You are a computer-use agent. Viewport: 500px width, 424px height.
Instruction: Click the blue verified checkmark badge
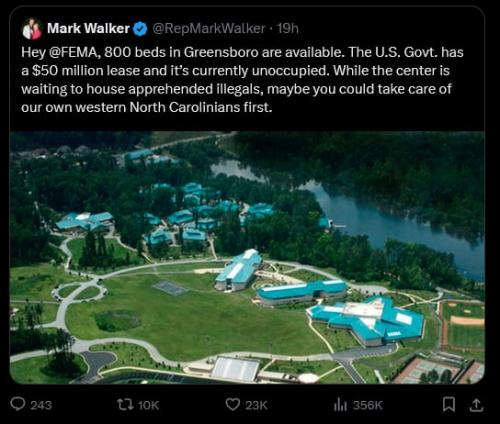pyautogui.click(x=140, y=29)
